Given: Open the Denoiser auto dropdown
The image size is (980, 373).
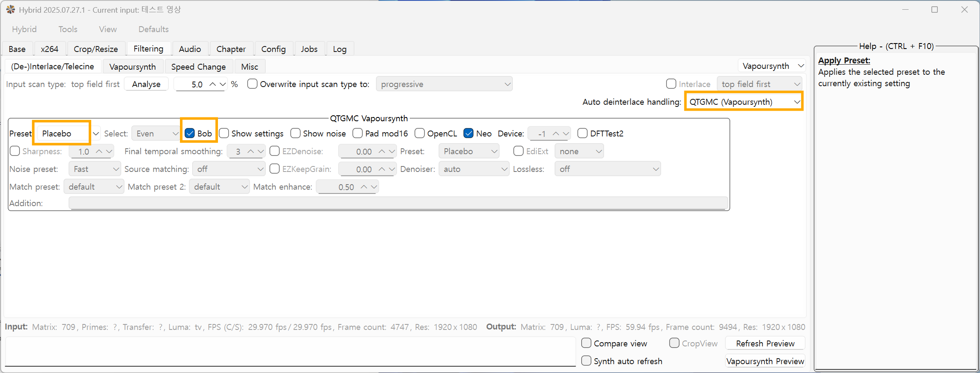Looking at the screenshot, I should (474, 169).
